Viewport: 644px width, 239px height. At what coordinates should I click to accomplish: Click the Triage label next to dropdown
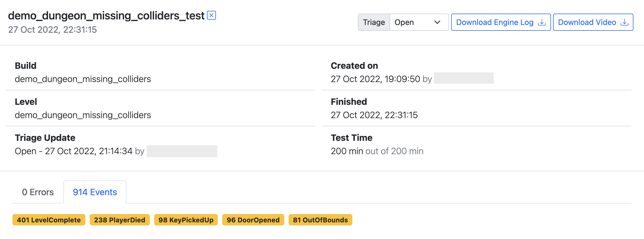coord(374,22)
